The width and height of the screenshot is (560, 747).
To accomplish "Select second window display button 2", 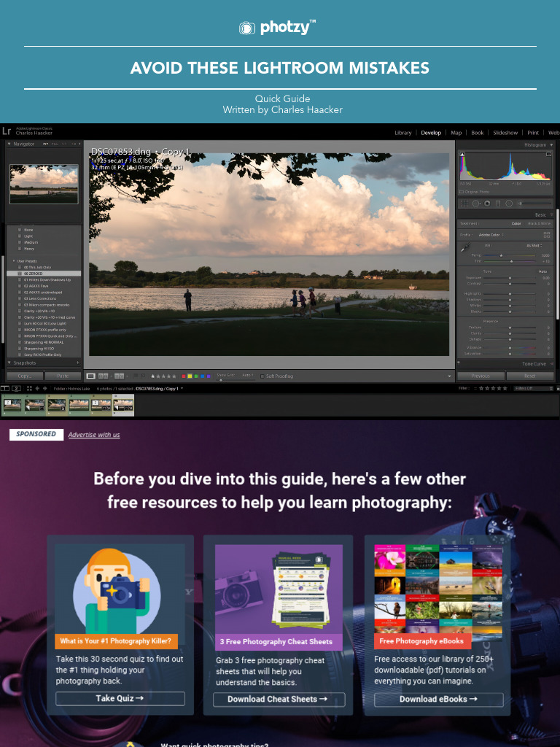I will 16,389.
